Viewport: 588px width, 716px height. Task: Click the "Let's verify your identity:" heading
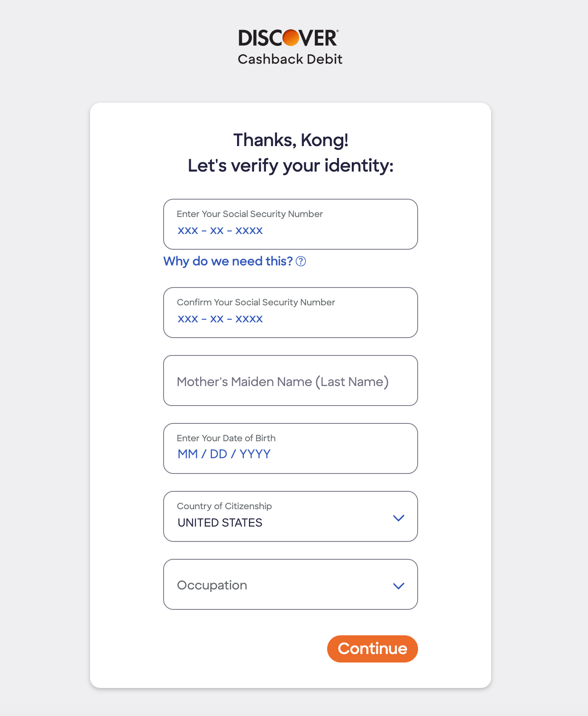291,166
